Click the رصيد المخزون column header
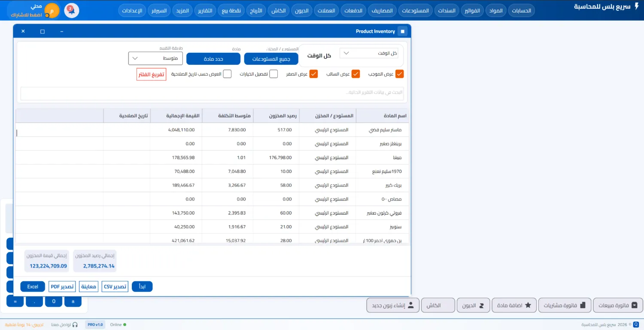The width and height of the screenshot is (644, 330). pos(276,116)
